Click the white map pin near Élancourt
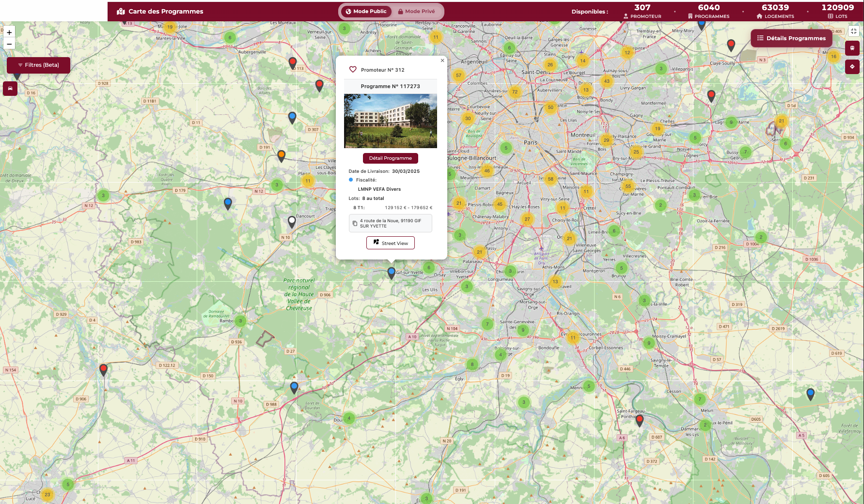 click(292, 221)
